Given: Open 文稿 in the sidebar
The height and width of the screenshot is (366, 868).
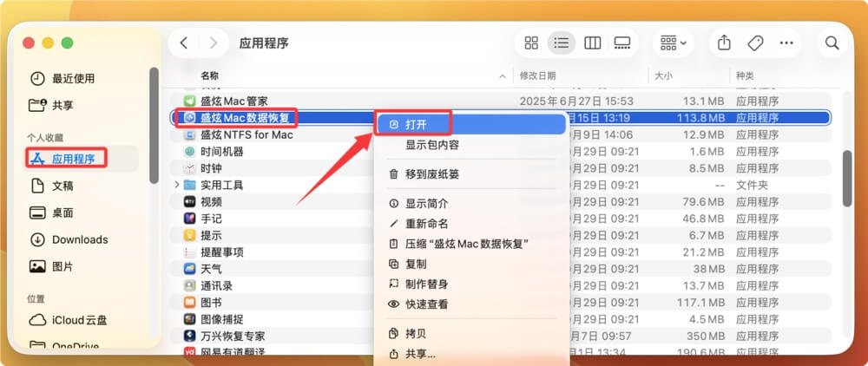Looking at the screenshot, I should point(51,186).
